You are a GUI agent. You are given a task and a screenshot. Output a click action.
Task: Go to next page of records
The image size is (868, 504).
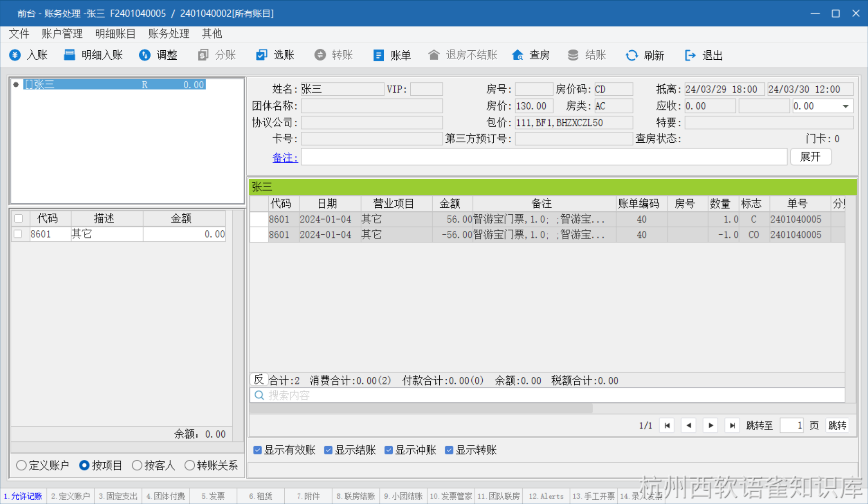point(711,425)
